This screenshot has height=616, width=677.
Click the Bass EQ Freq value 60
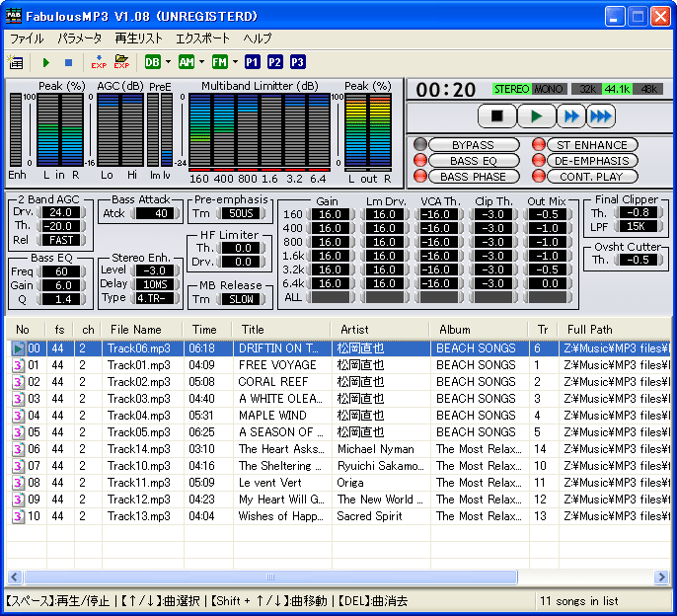point(61,271)
